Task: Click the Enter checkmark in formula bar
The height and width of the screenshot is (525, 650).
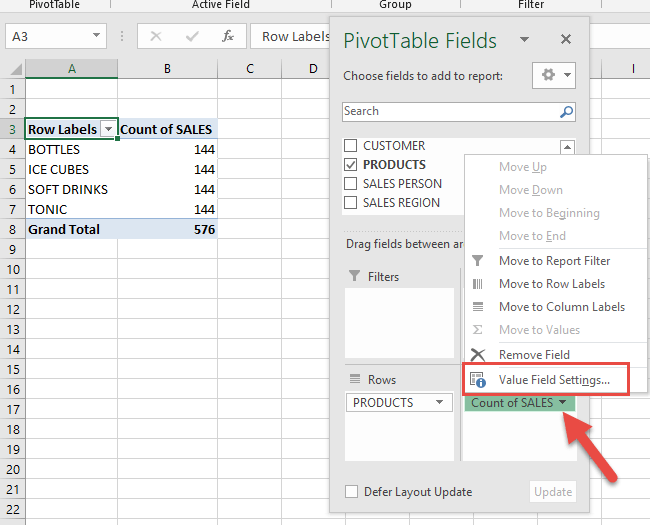Action: [192, 36]
